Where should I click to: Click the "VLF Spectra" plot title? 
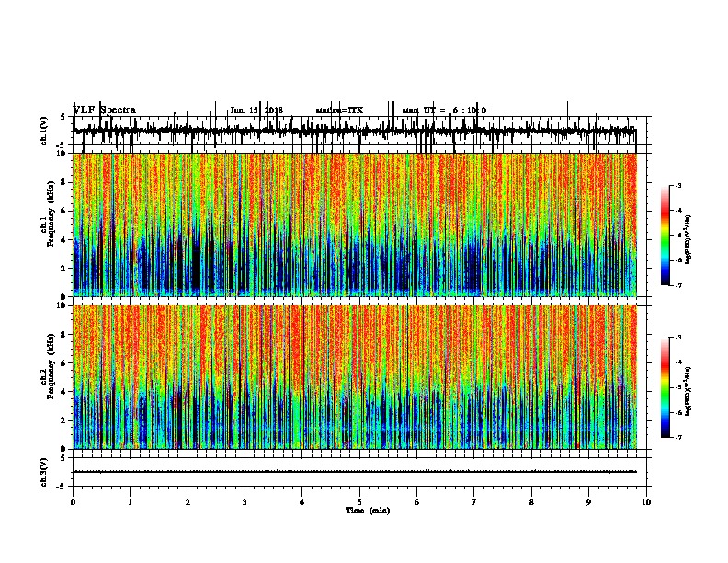[105, 110]
